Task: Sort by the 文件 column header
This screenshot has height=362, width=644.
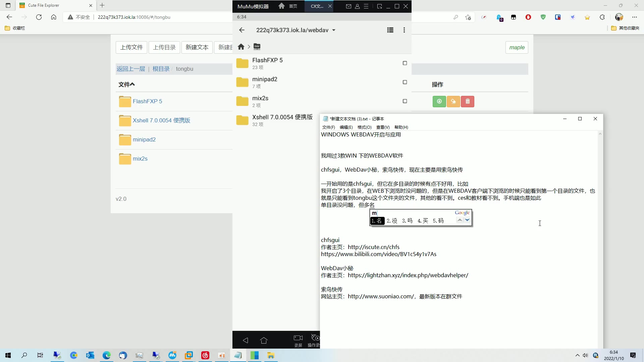Action: click(126, 84)
